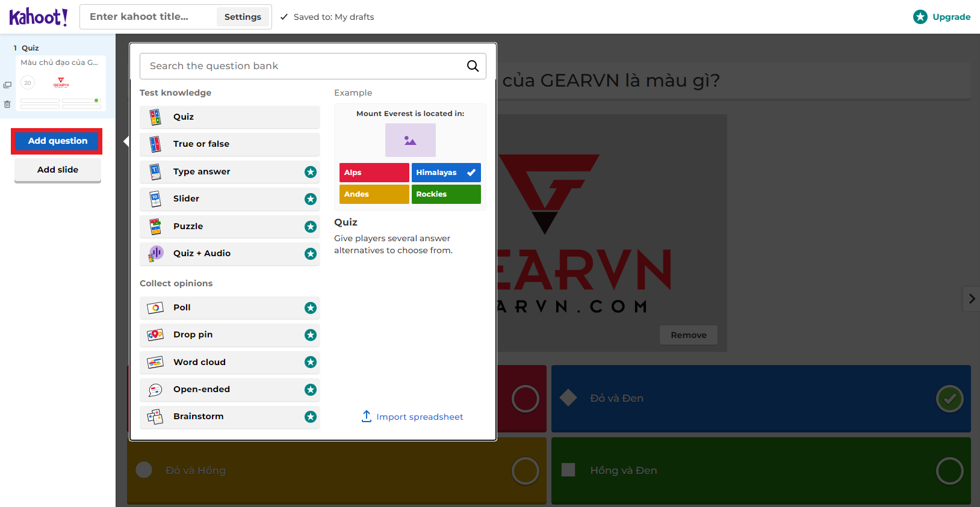
Task: Remove the GEARVN image
Action: tap(689, 335)
